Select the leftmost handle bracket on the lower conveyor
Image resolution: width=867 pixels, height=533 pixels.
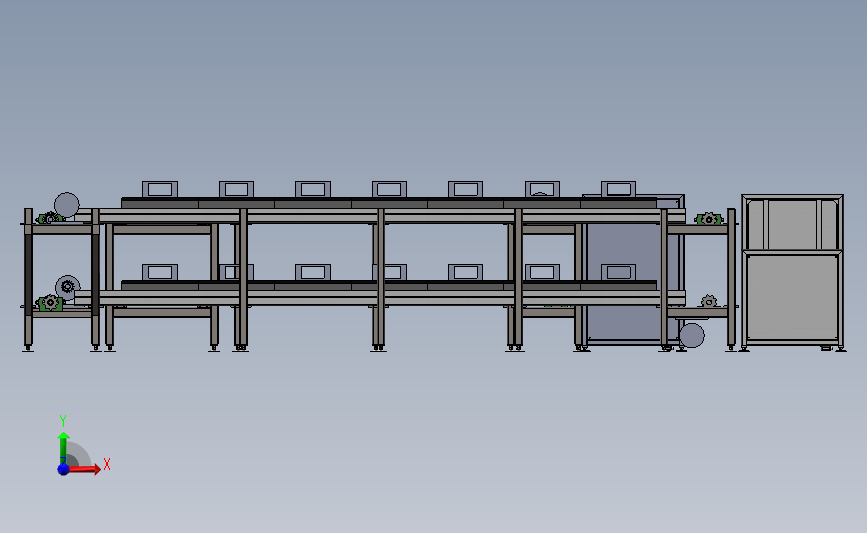(160, 272)
